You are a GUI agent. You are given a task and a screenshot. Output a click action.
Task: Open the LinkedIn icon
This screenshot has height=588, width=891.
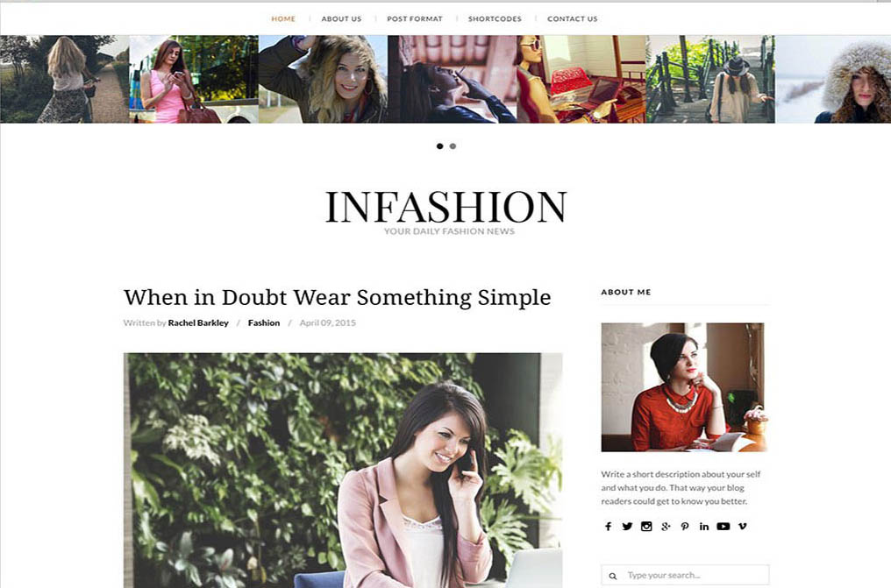click(x=704, y=526)
